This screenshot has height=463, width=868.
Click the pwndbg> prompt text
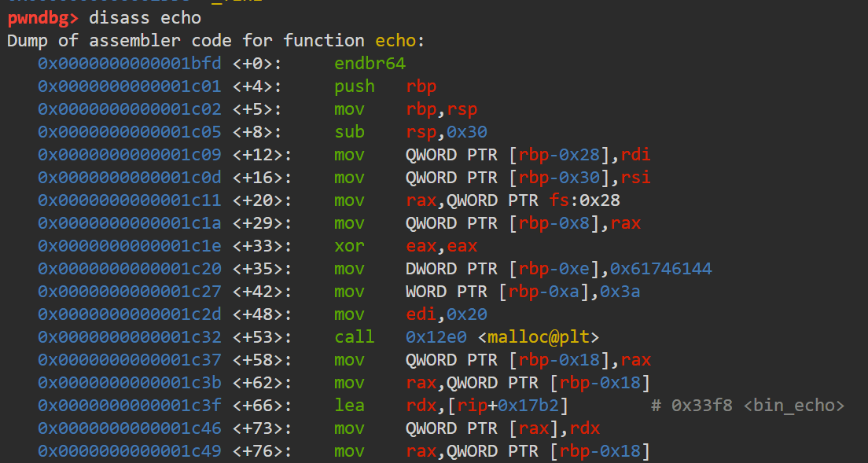(x=44, y=18)
